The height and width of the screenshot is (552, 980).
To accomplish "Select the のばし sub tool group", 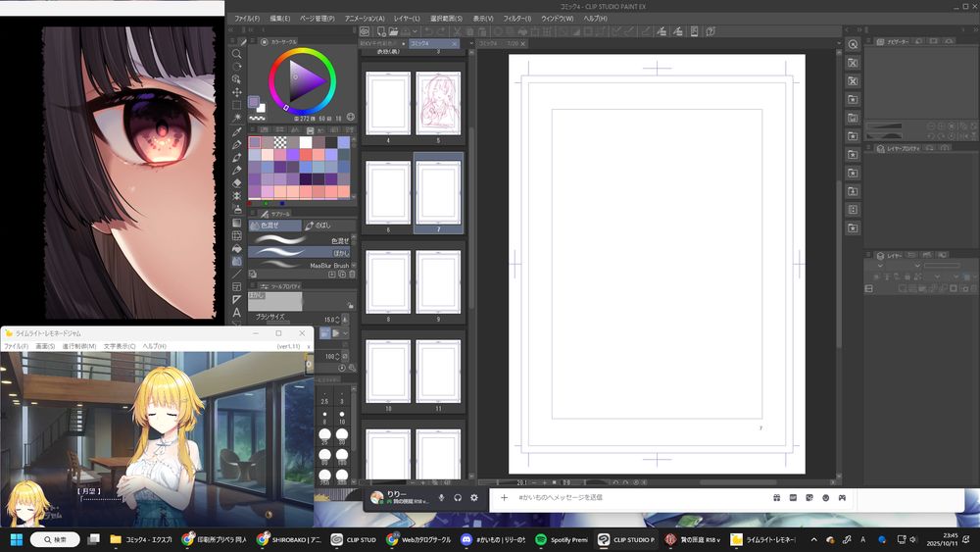I will click(329, 226).
